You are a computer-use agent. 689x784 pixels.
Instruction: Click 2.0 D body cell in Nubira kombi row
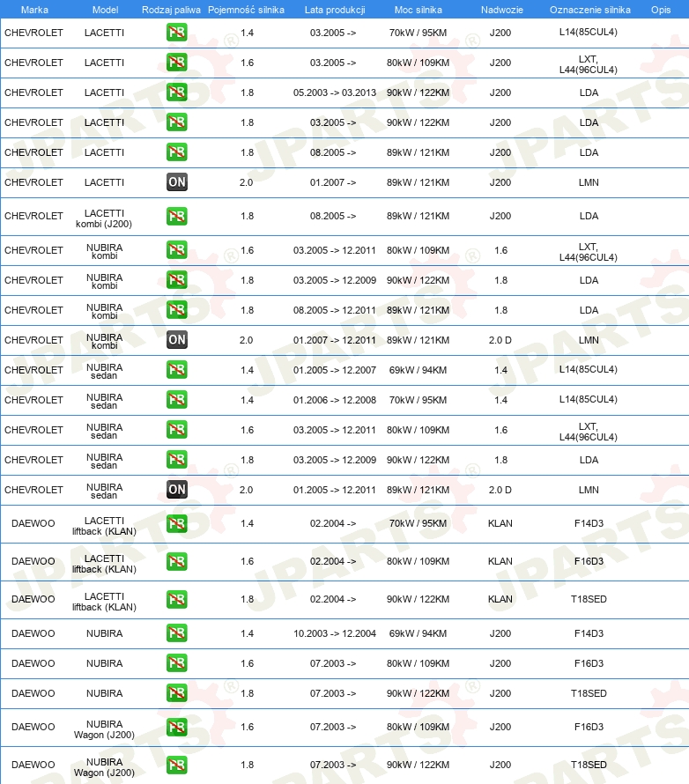[500, 340]
